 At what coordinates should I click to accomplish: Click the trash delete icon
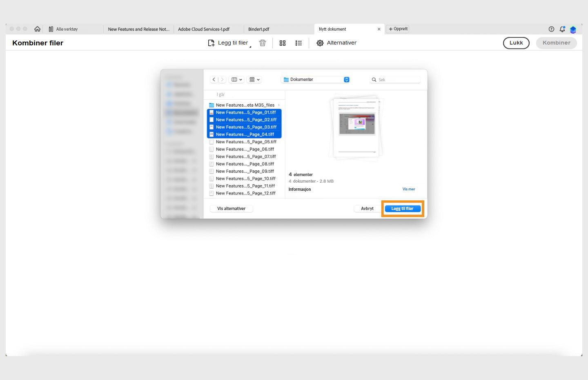click(x=263, y=42)
